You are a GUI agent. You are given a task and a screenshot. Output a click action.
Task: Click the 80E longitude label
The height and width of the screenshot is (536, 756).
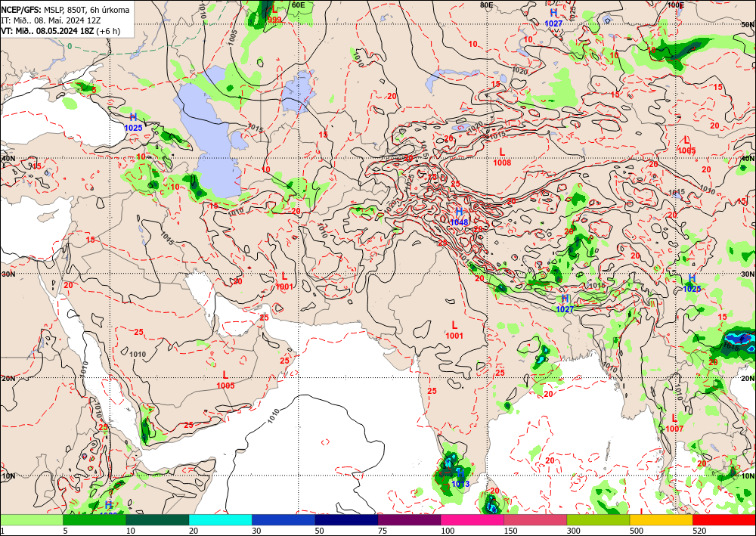pyautogui.click(x=487, y=5)
